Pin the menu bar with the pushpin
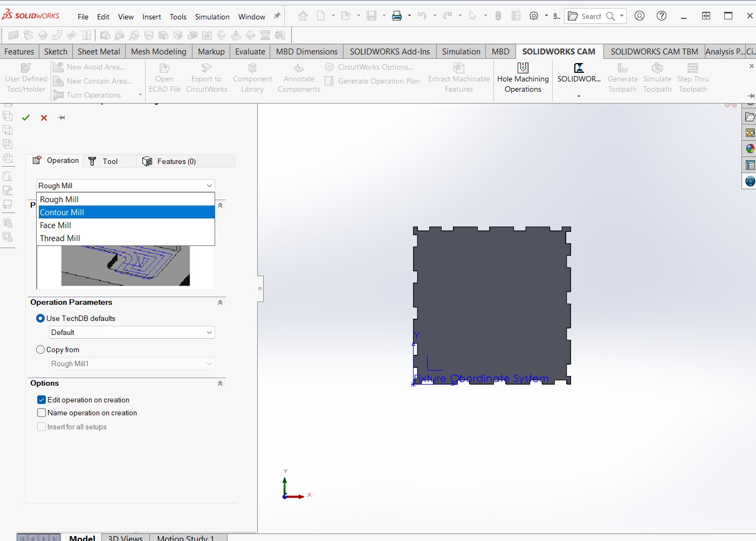 277,16
